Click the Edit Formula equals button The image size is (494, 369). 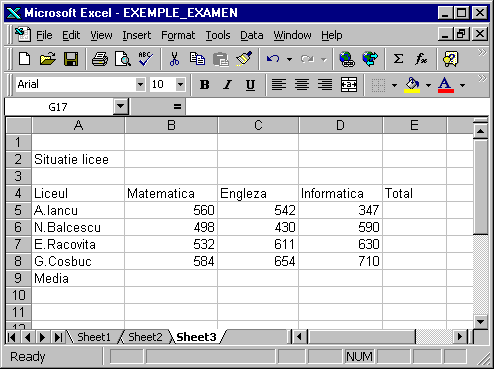[x=177, y=107]
